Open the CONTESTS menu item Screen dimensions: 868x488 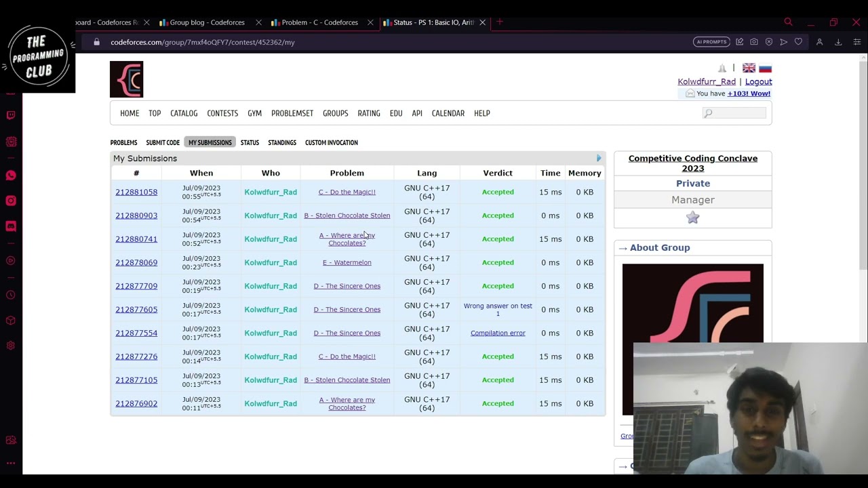click(222, 113)
